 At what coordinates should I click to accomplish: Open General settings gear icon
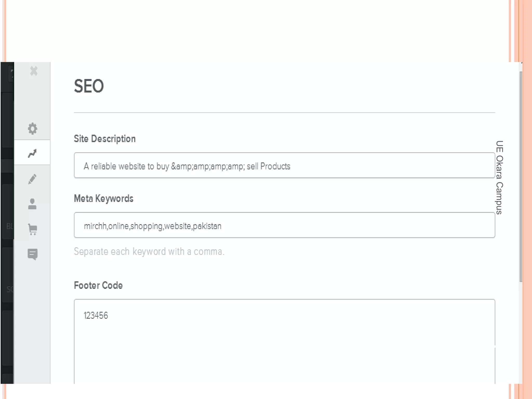tap(32, 128)
